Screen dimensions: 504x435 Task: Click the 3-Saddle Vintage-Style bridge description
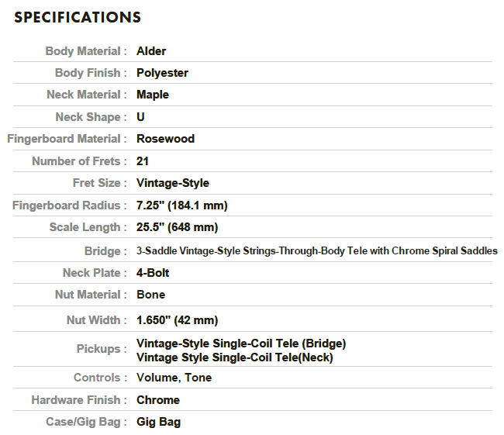tap(317, 250)
